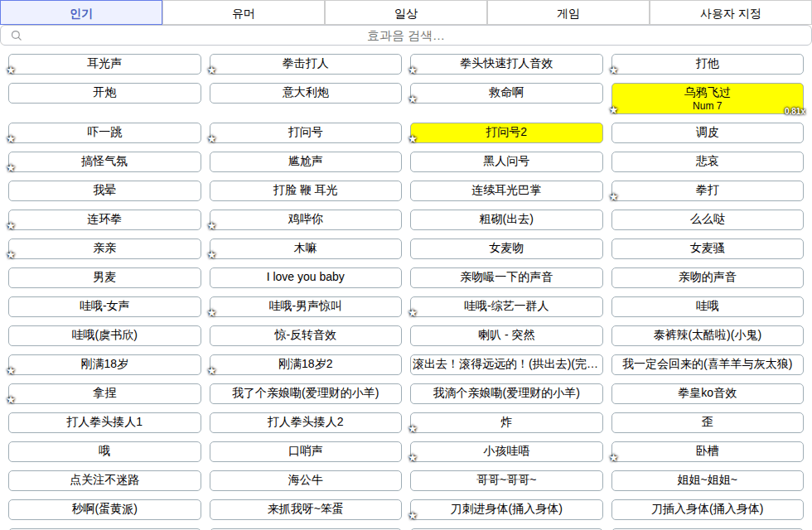
Task: Click the star icon on 拿捏
Action: tap(11, 399)
